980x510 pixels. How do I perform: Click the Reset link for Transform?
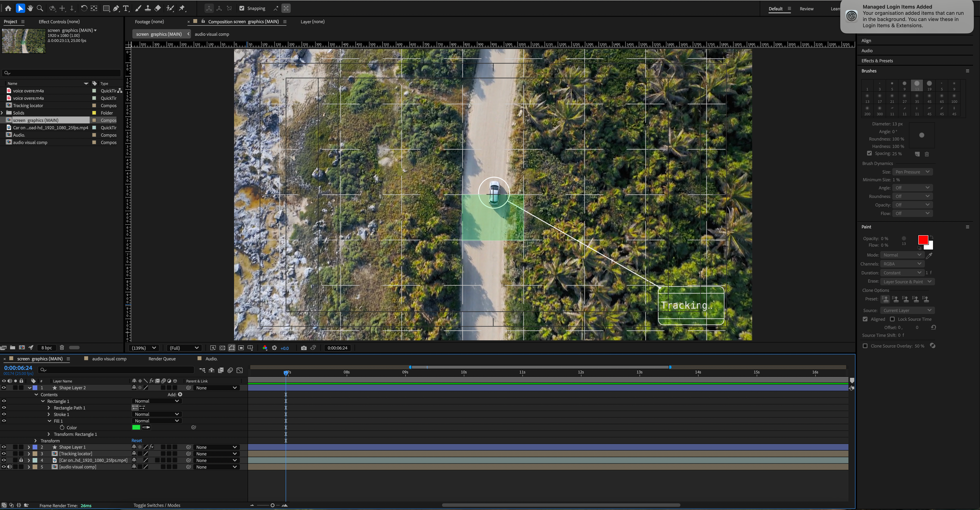pyautogui.click(x=137, y=441)
